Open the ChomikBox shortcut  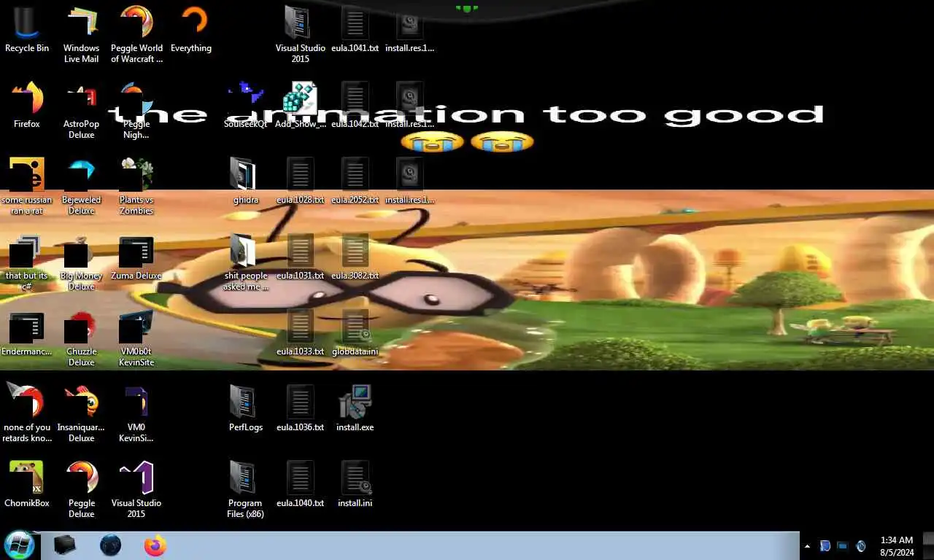click(27, 486)
